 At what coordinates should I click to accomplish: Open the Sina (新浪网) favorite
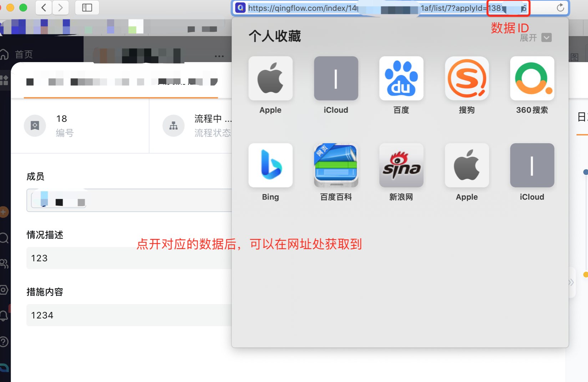pyautogui.click(x=401, y=165)
